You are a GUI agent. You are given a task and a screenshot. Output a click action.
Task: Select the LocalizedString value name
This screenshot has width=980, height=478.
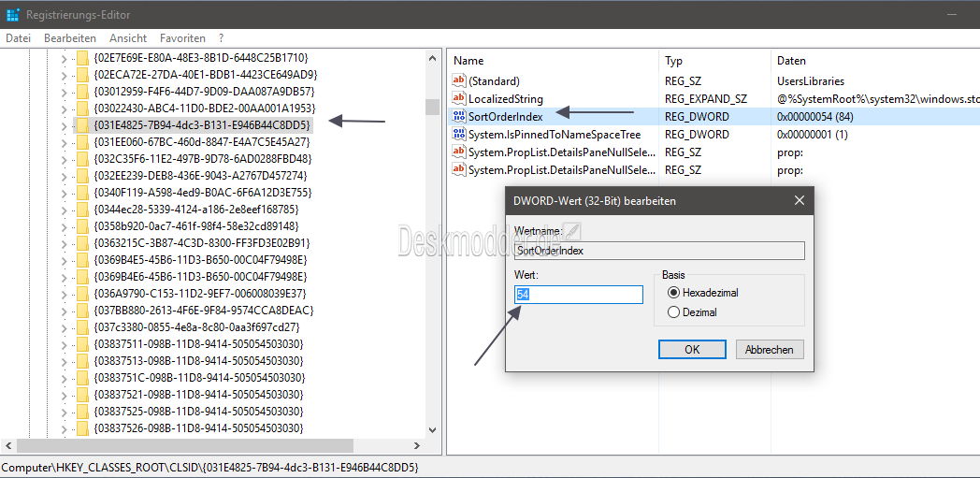(506, 99)
